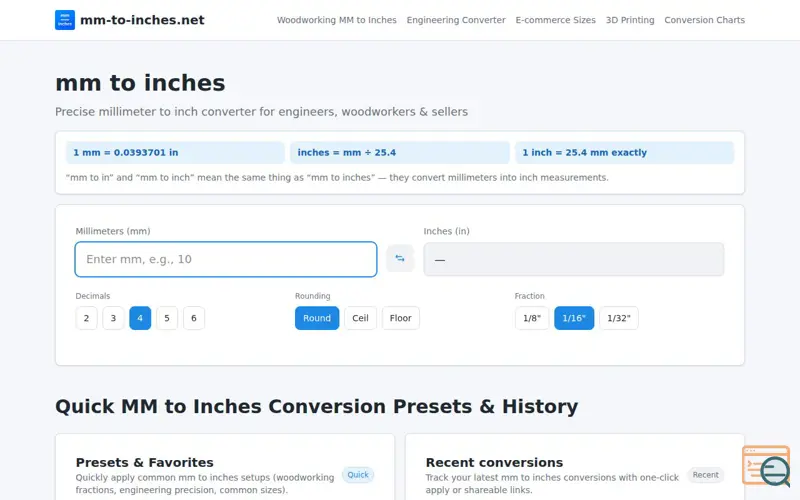Viewport: 800px width, 500px height.
Task: Switch rounding to Ceil
Action: point(360,318)
